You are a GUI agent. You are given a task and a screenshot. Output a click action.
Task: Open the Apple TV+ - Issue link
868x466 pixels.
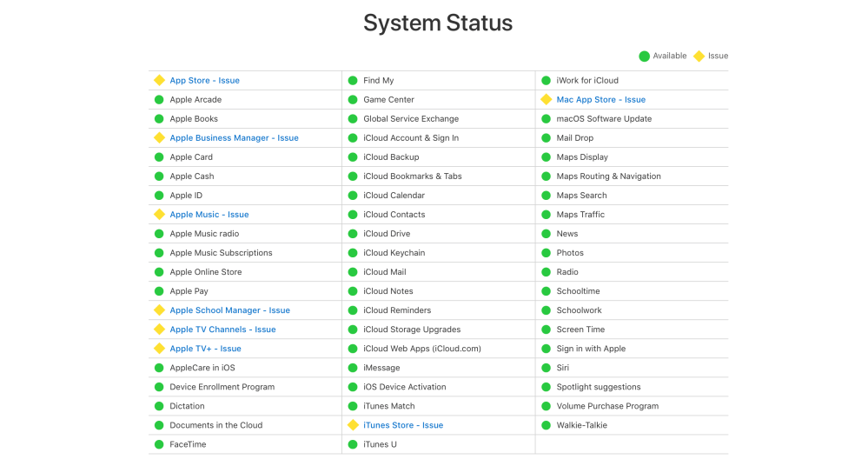[205, 349]
